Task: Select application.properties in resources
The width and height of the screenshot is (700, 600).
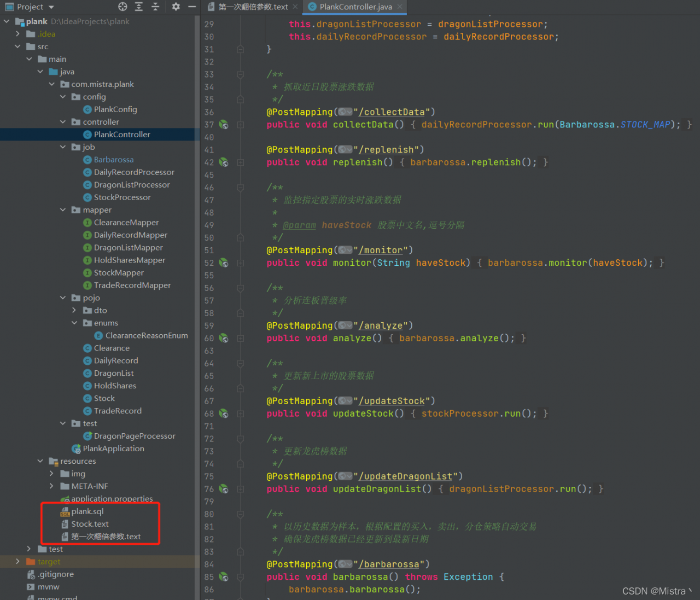Action: pyautogui.click(x=112, y=499)
